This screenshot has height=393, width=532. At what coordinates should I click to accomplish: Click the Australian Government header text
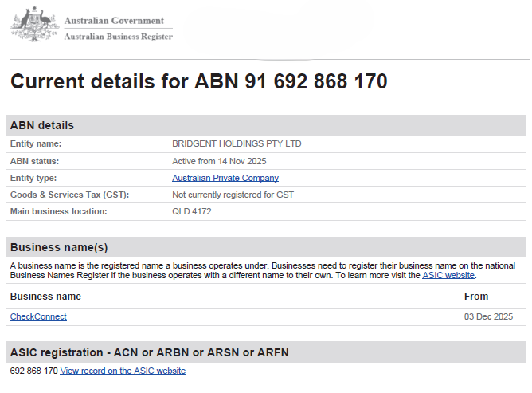[x=114, y=21]
